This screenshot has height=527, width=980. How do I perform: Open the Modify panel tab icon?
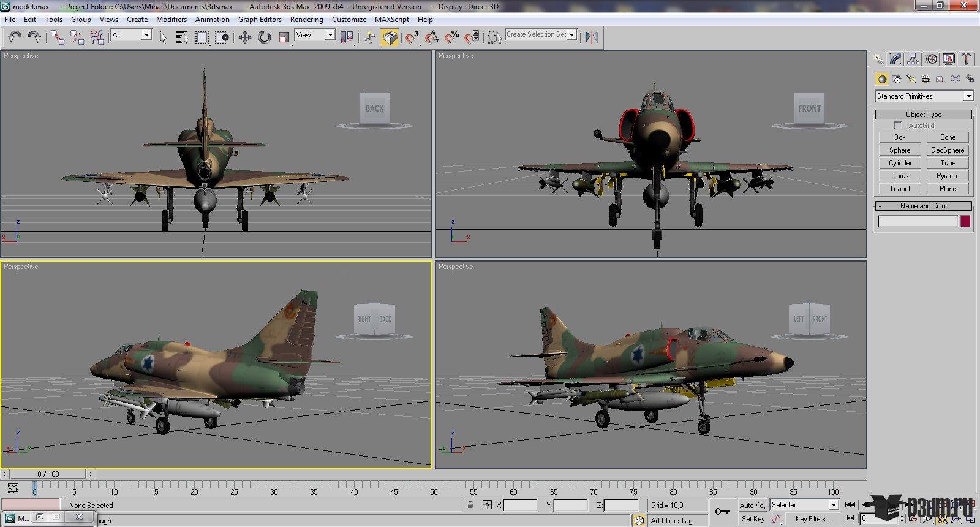(895, 59)
